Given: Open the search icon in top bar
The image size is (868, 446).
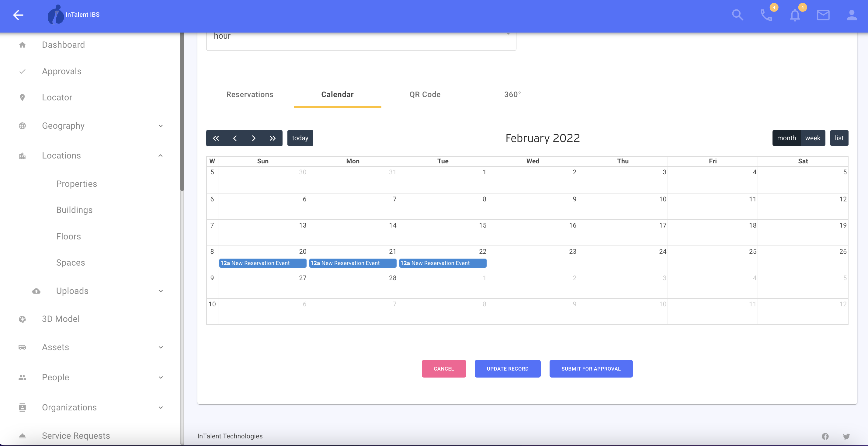Looking at the screenshot, I should click(737, 15).
